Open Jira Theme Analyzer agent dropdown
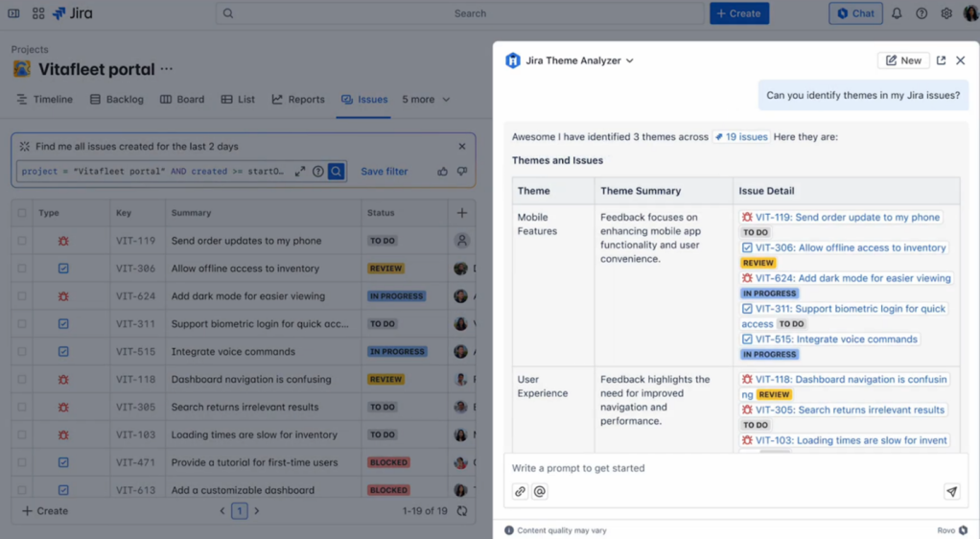Screen dimensions: 980x539 (x=579, y=60)
